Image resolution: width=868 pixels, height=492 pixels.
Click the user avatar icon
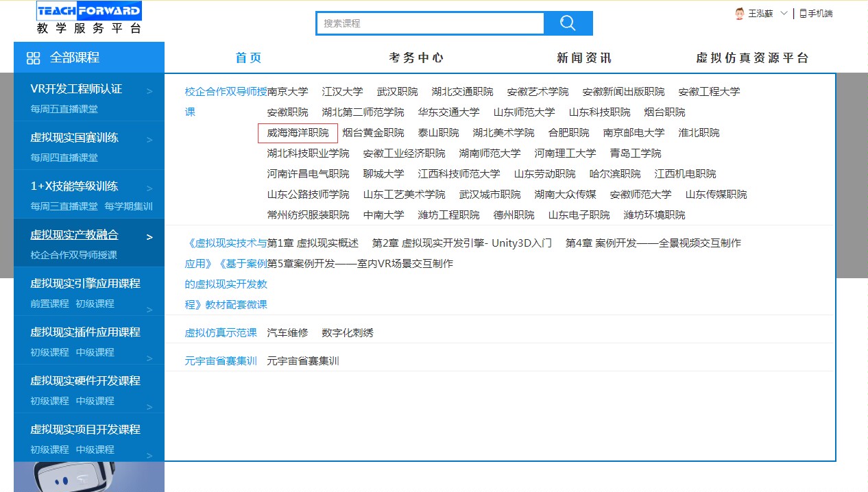point(740,14)
